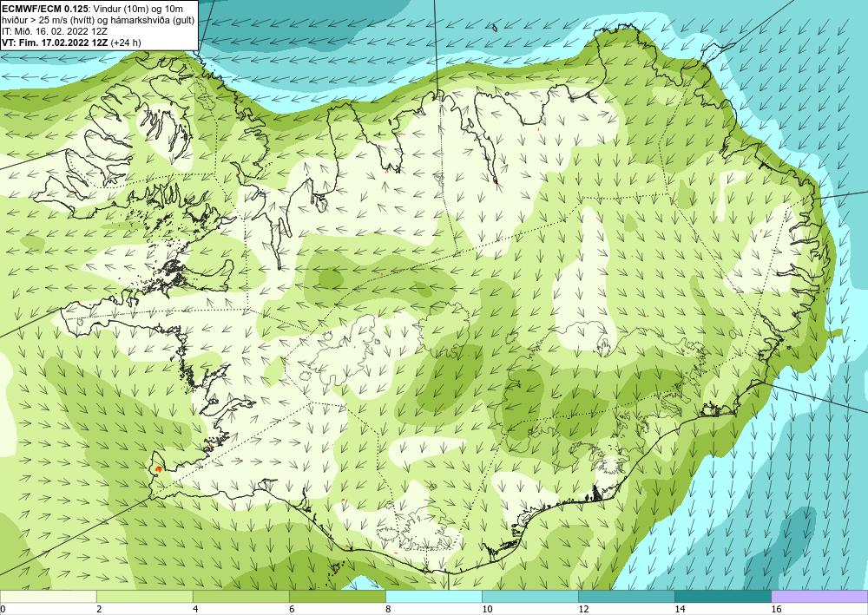Click the "ECMWF/ECM 0.125" title text
This screenshot has width=868, height=615.
pos(46,7)
